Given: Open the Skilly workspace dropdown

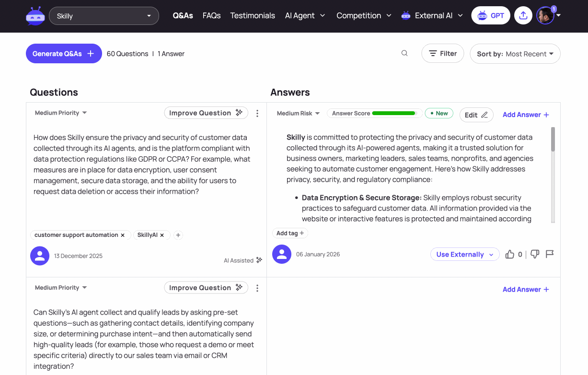Looking at the screenshot, I should [104, 16].
